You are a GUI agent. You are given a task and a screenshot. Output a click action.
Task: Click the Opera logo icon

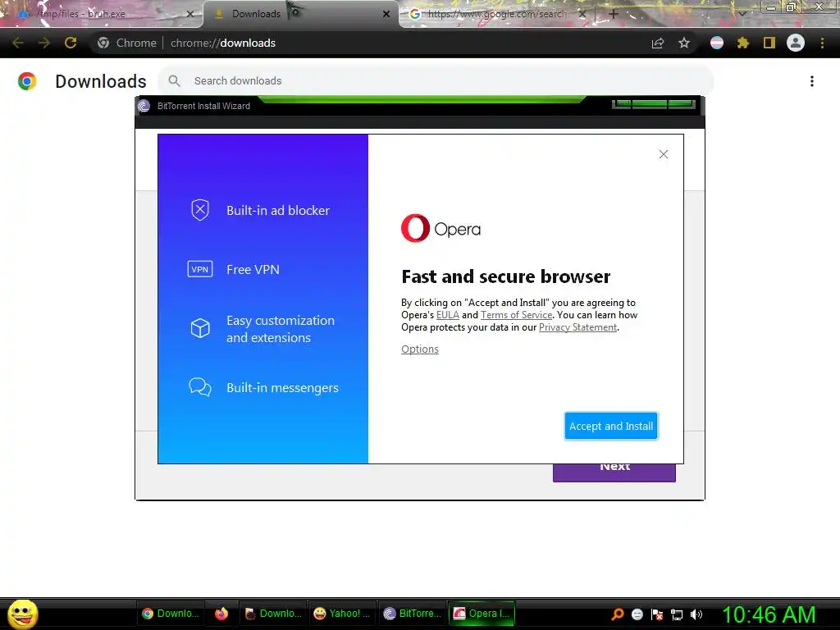pos(415,228)
